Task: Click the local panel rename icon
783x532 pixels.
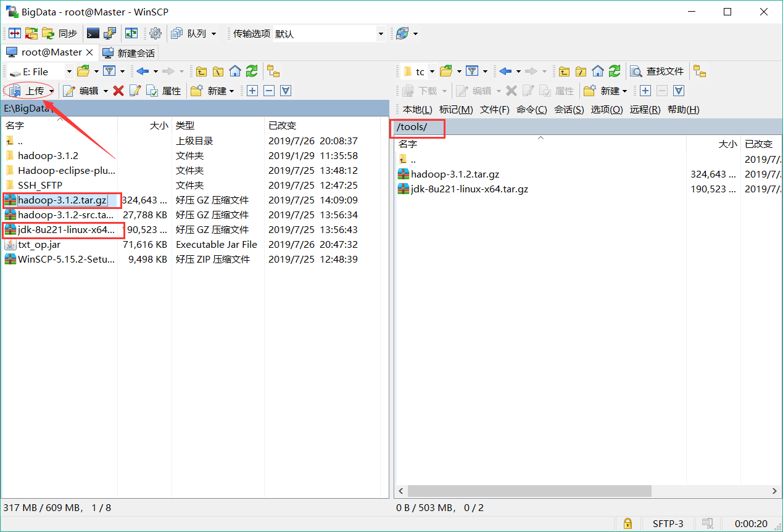Action: tap(135, 91)
